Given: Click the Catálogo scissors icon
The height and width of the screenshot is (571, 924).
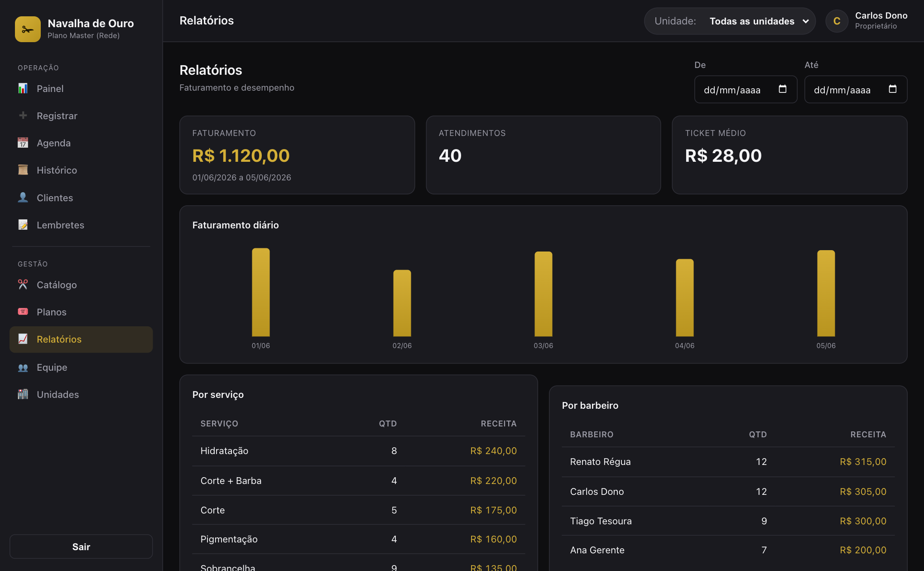Looking at the screenshot, I should pos(23,285).
